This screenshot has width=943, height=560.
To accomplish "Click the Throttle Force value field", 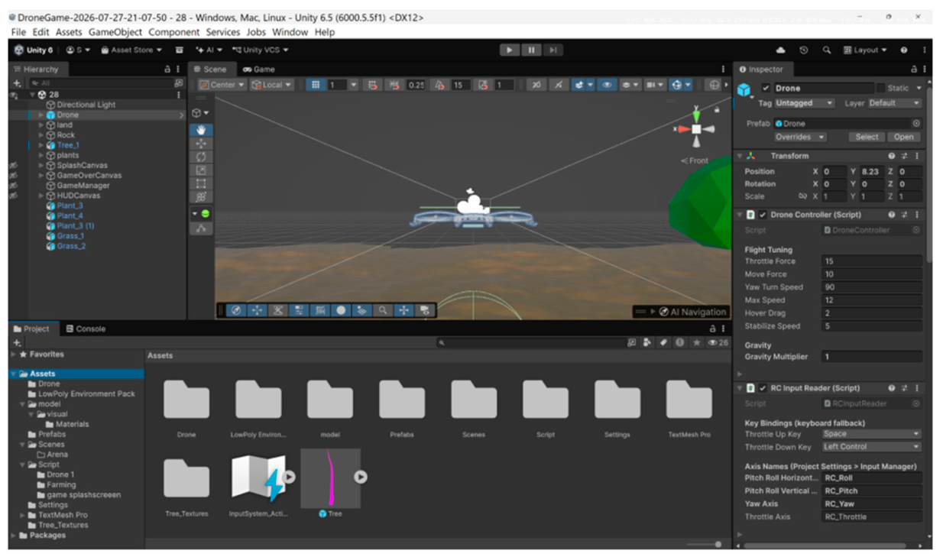I will 871,261.
